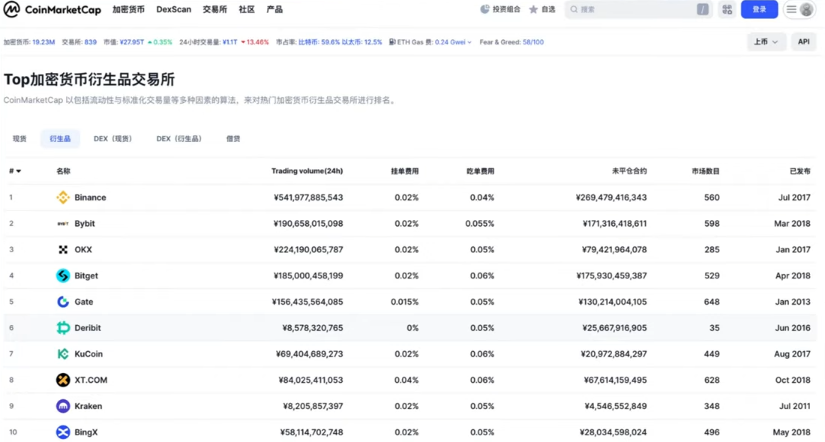Click the market cap ¥27.95T link
825x442 pixels.
click(x=132, y=42)
